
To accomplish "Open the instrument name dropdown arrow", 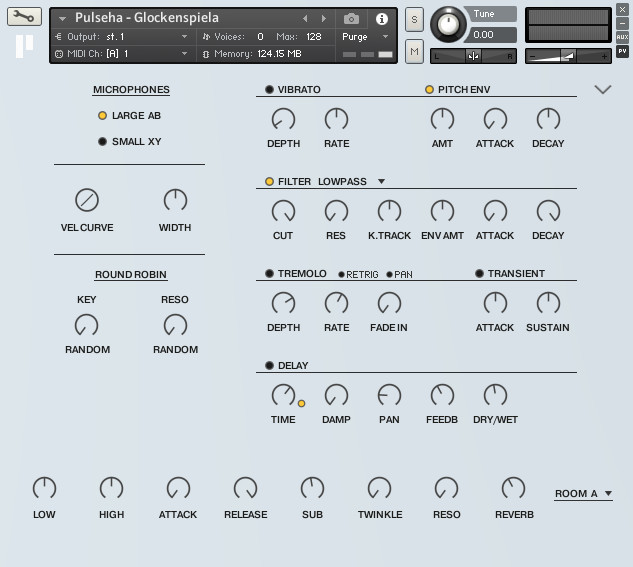I will tap(62, 19).
